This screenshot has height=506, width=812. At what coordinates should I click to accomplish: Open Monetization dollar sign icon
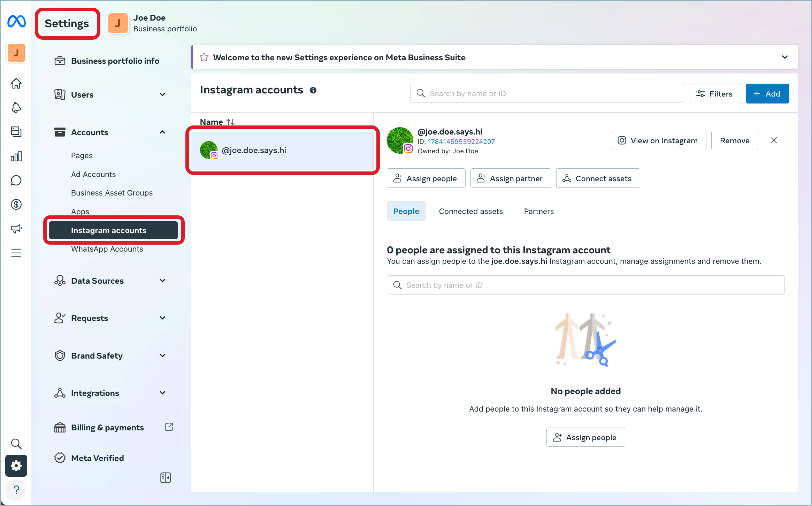point(16,205)
